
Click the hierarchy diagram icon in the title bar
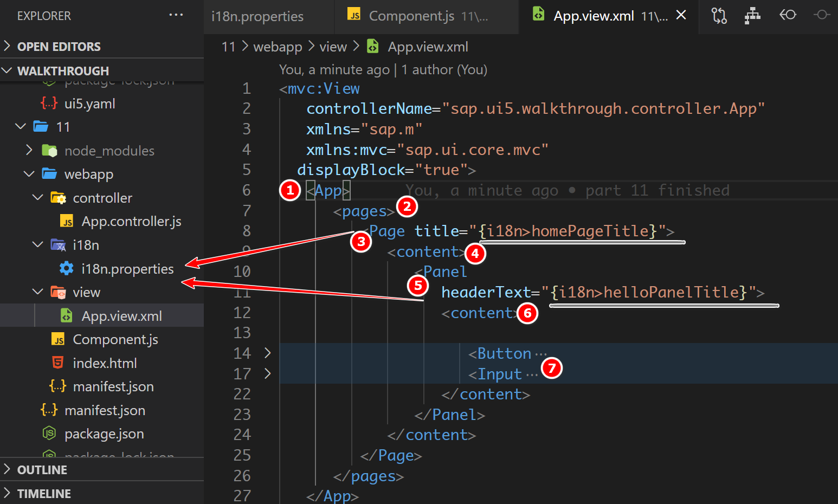coord(752,16)
